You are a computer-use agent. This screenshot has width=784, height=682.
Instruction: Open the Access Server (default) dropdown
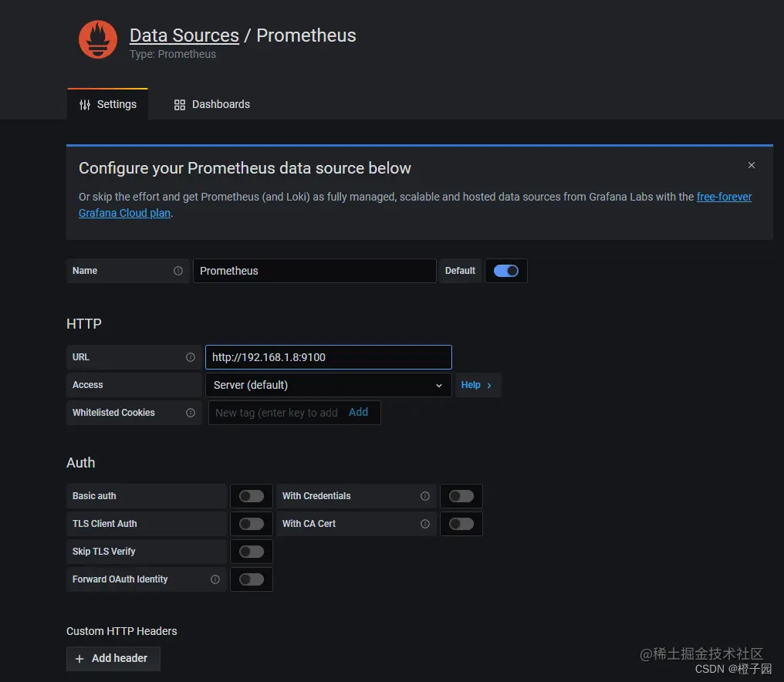tap(329, 385)
